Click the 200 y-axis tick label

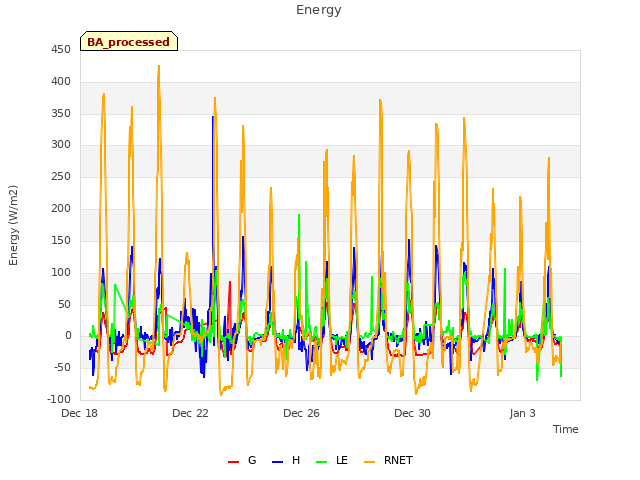[x=61, y=209]
